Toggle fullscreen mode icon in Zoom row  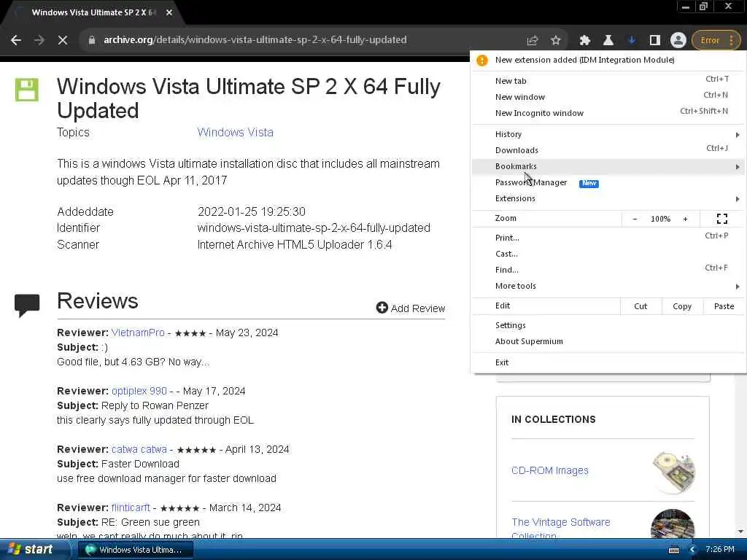click(721, 219)
